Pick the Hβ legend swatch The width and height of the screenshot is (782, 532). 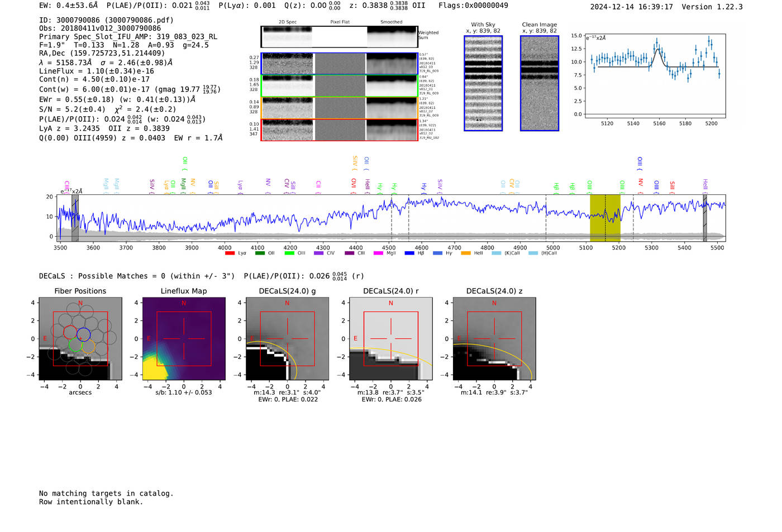(x=409, y=253)
